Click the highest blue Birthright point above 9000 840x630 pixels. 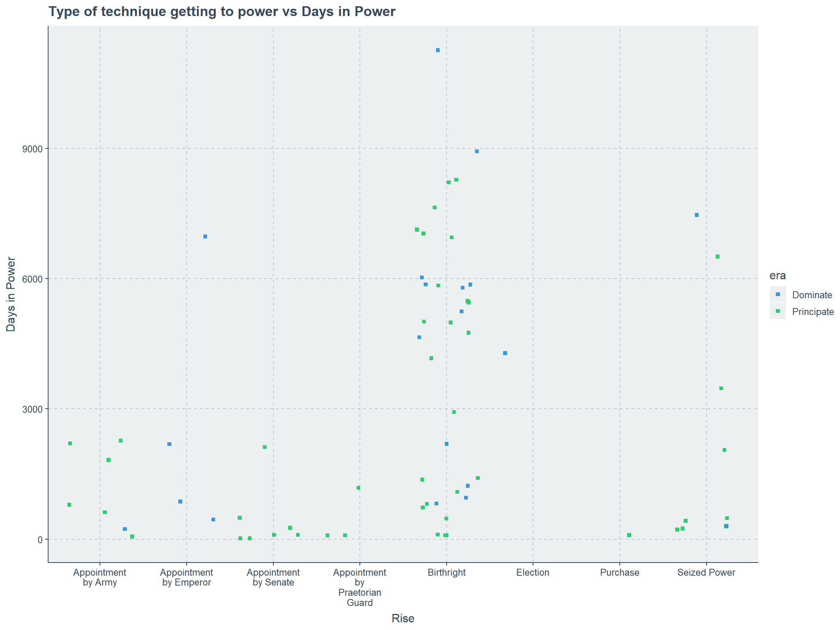[438, 50]
